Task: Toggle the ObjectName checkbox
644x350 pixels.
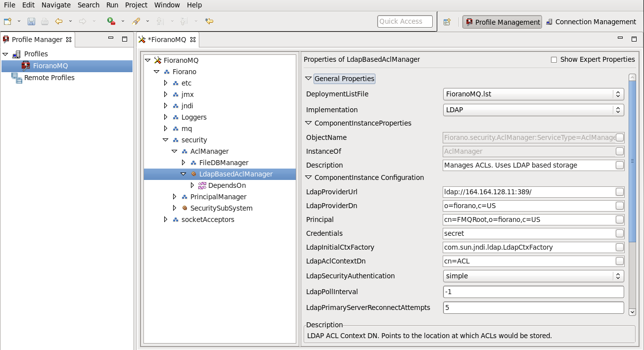Action: [620, 137]
